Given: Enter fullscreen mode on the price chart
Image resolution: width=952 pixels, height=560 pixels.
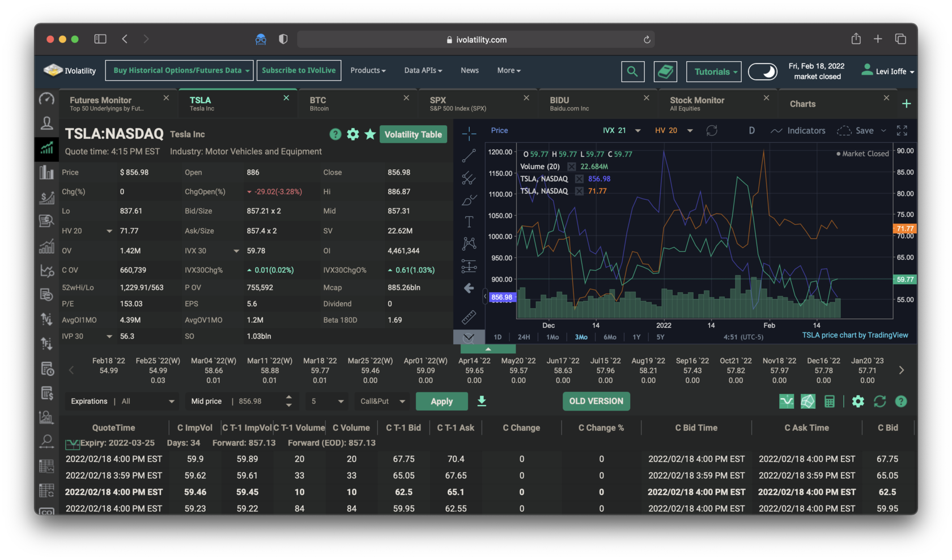Looking at the screenshot, I should pyautogui.click(x=902, y=131).
